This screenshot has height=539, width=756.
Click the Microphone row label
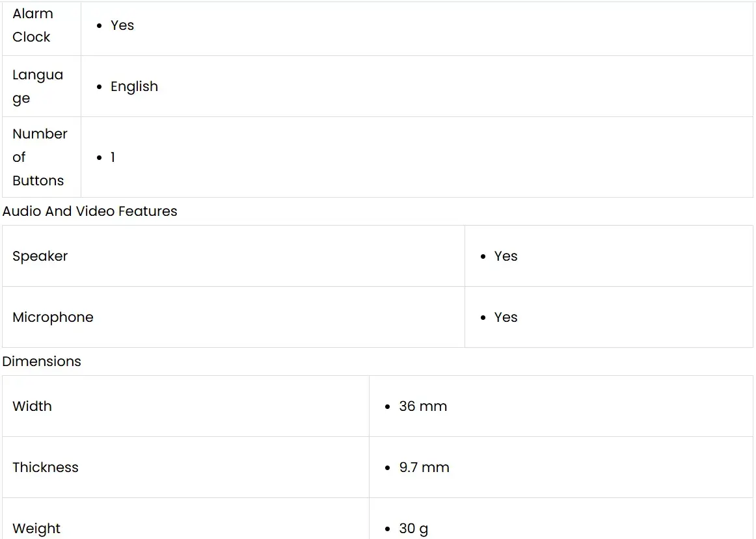pos(53,317)
